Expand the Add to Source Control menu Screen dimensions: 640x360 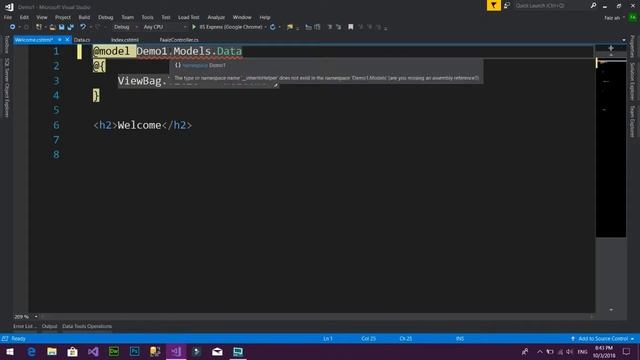pyautogui.click(x=603, y=339)
